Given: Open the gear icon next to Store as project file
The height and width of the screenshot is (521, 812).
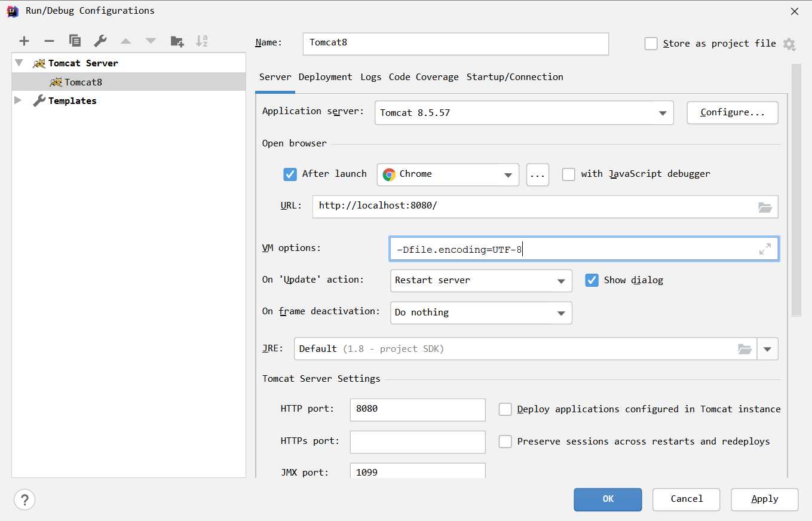Looking at the screenshot, I should (789, 44).
